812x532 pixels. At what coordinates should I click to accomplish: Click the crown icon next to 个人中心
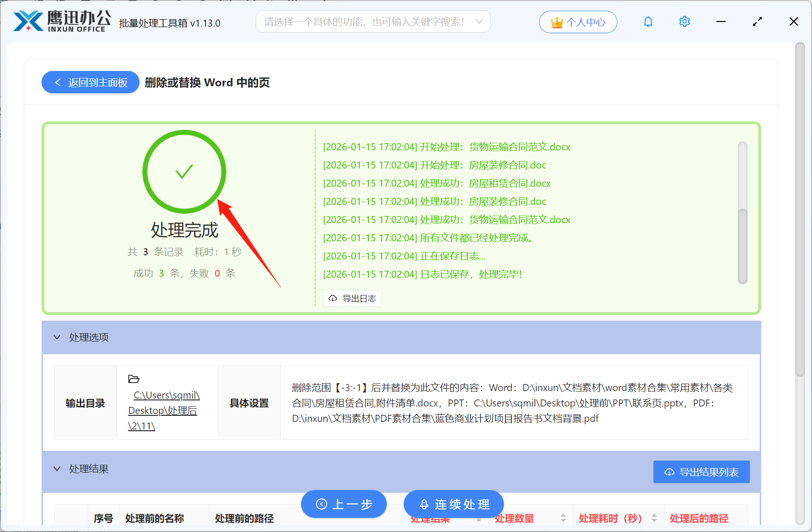point(556,21)
